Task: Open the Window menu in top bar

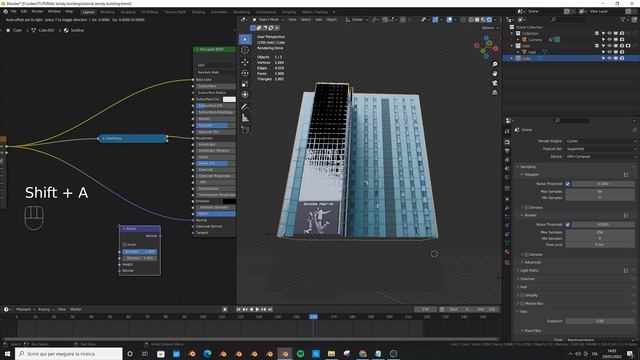Action: [54, 12]
